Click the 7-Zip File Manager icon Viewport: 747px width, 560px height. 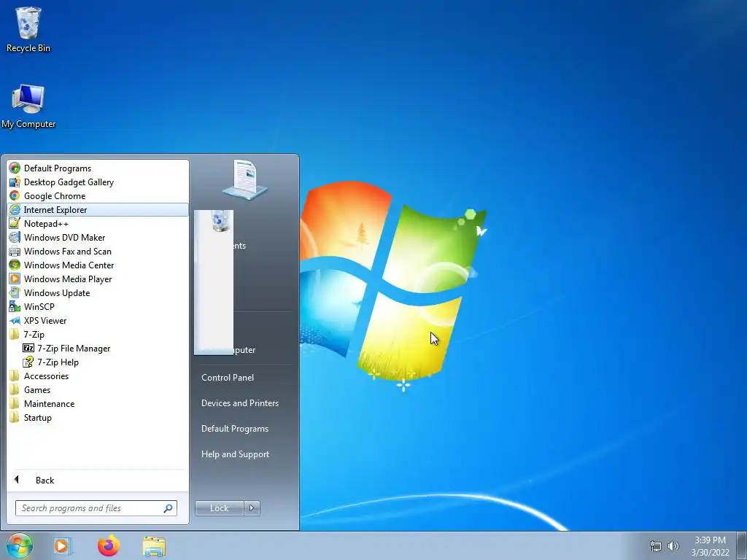pyautogui.click(x=28, y=348)
